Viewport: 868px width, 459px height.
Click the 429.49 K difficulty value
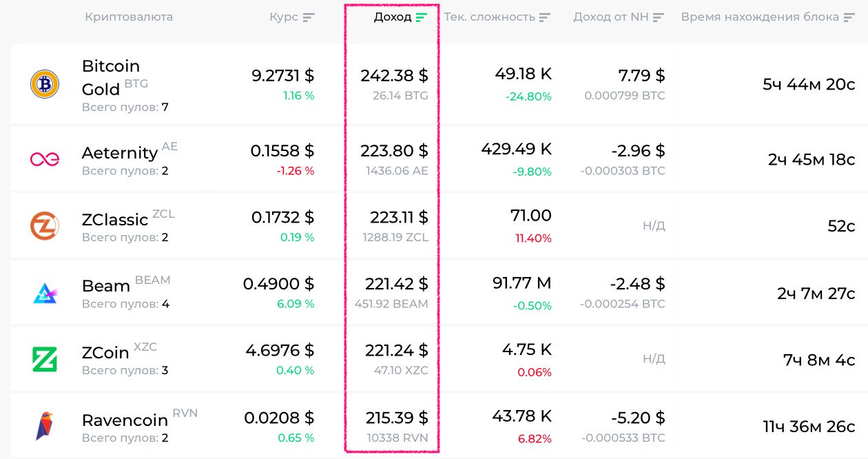pos(517,148)
